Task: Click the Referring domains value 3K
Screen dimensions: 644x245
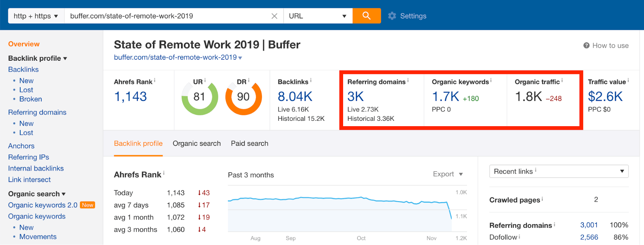Action: coord(356,97)
